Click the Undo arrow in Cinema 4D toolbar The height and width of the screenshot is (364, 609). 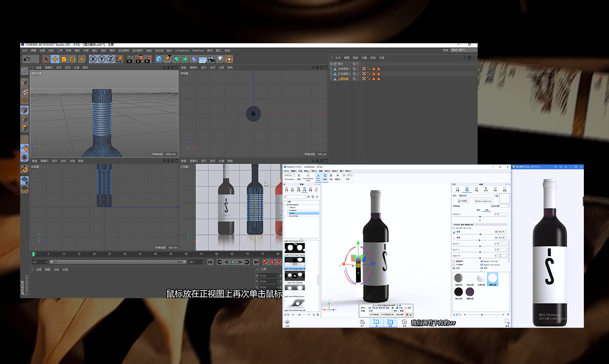coord(27,59)
